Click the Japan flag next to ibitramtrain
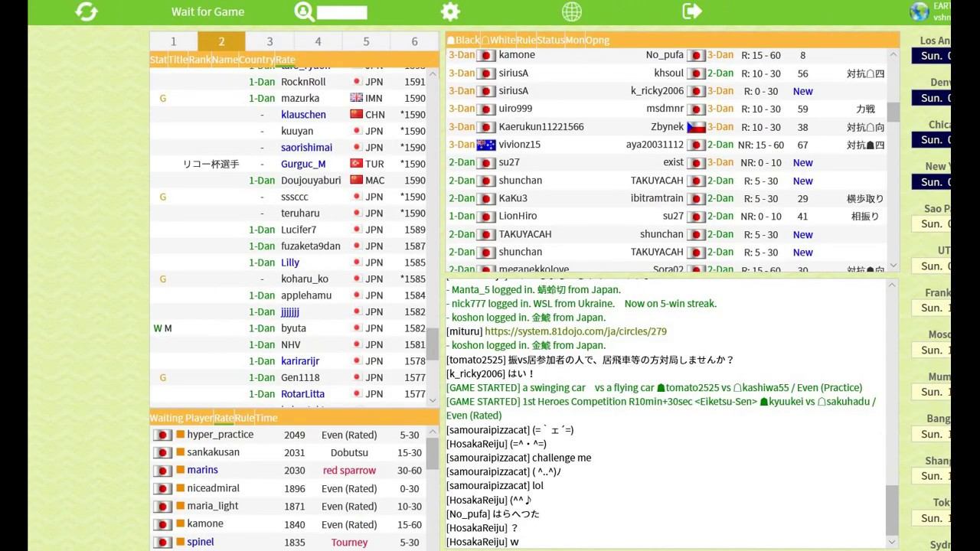The width and height of the screenshot is (980, 551). [x=696, y=199]
